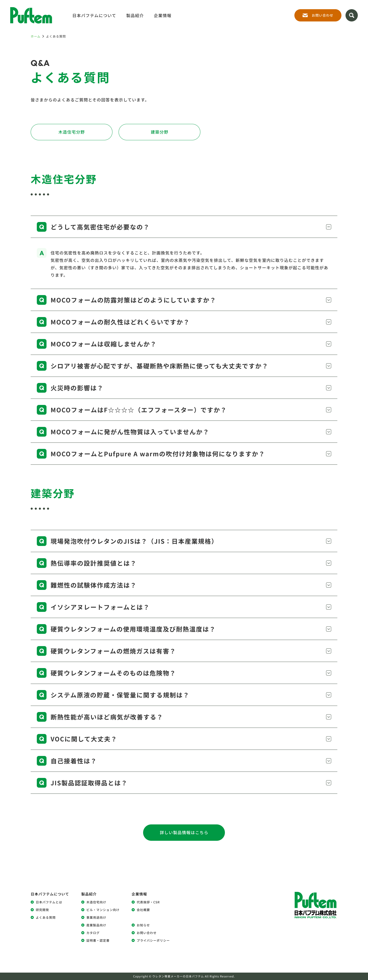Collapse the どうして高気密住宅が必要なの？ answer
The image size is (368, 980).
point(328,227)
